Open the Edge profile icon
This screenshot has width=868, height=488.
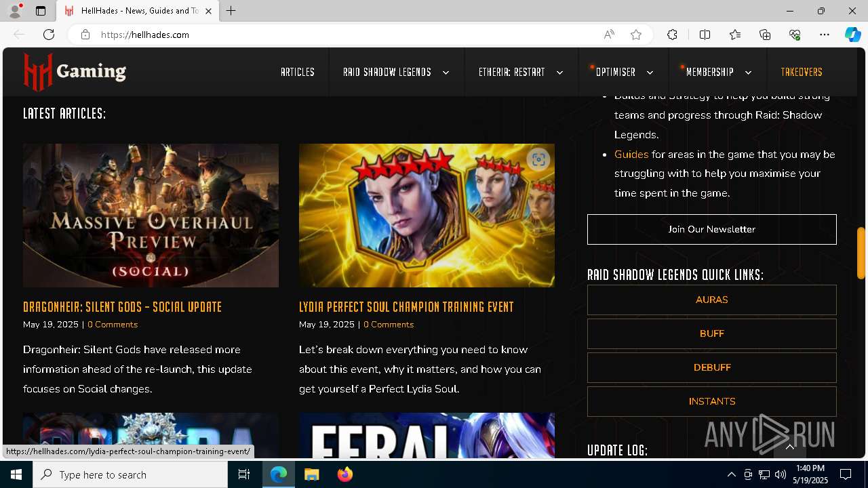pyautogui.click(x=15, y=11)
